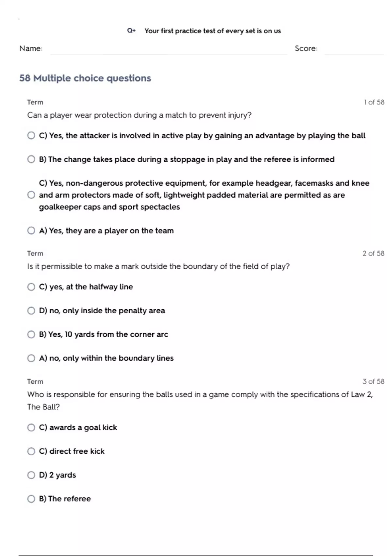Choose 'C) direct free kick' answer
The width and height of the screenshot is (392, 556).
[31, 451]
